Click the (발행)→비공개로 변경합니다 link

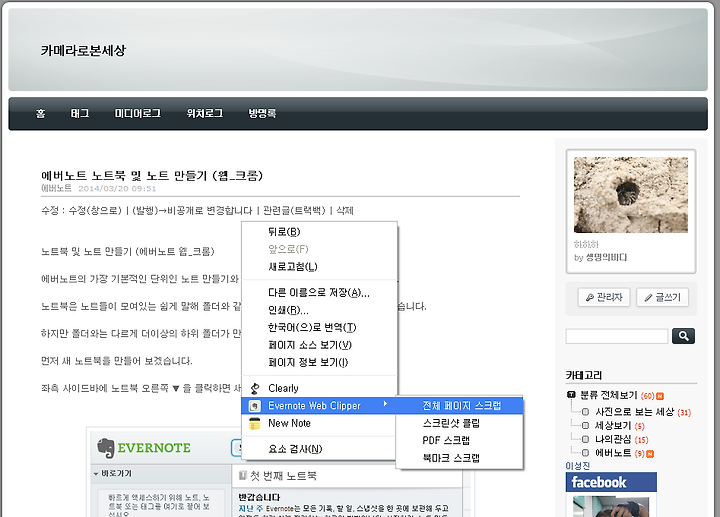point(192,211)
